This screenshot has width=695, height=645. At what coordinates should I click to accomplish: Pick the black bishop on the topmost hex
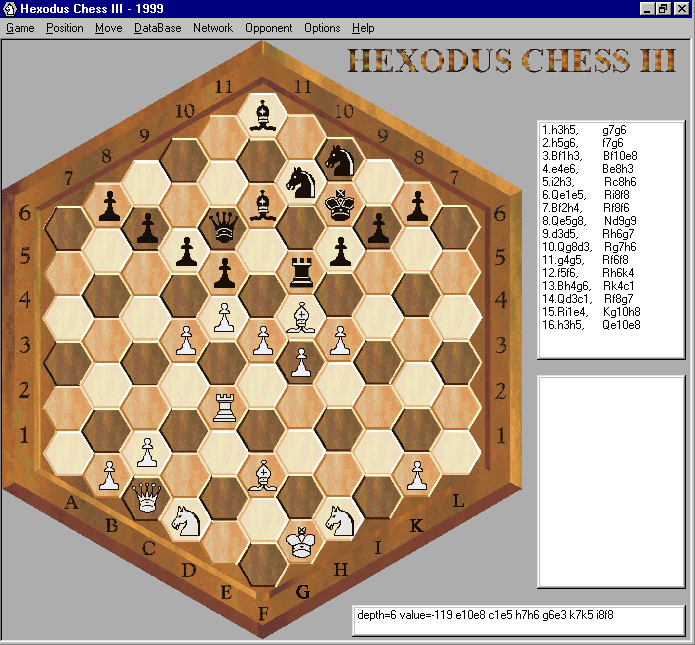pyautogui.click(x=262, y=115)
